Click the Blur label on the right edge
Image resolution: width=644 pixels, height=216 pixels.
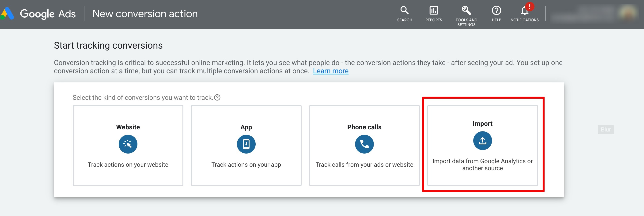click(x=606, y=129)
